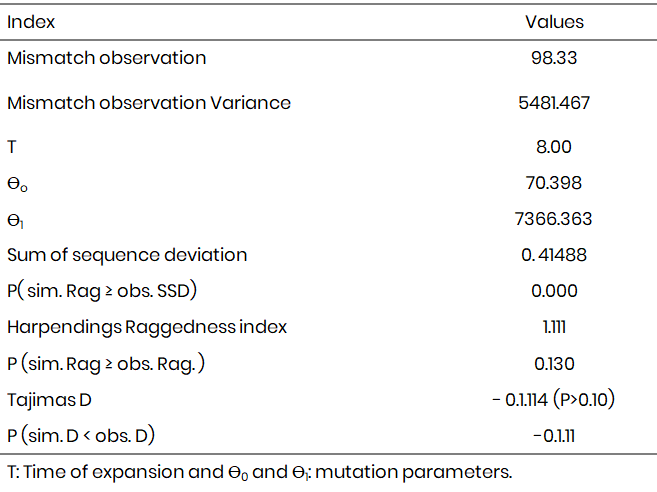Viewport: 657px width, 492px height.
Task: Click the value 0.000
Action: click(554, 290)
